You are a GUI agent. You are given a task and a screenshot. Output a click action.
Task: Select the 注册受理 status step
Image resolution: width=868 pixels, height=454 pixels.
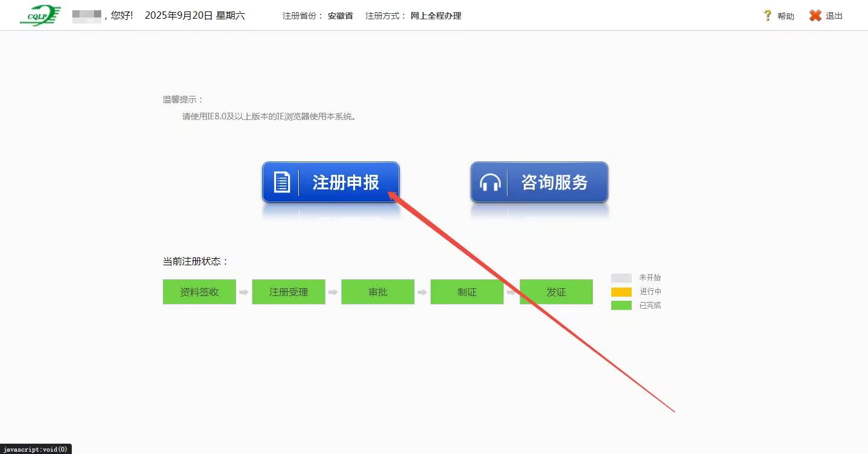[289, 292]
